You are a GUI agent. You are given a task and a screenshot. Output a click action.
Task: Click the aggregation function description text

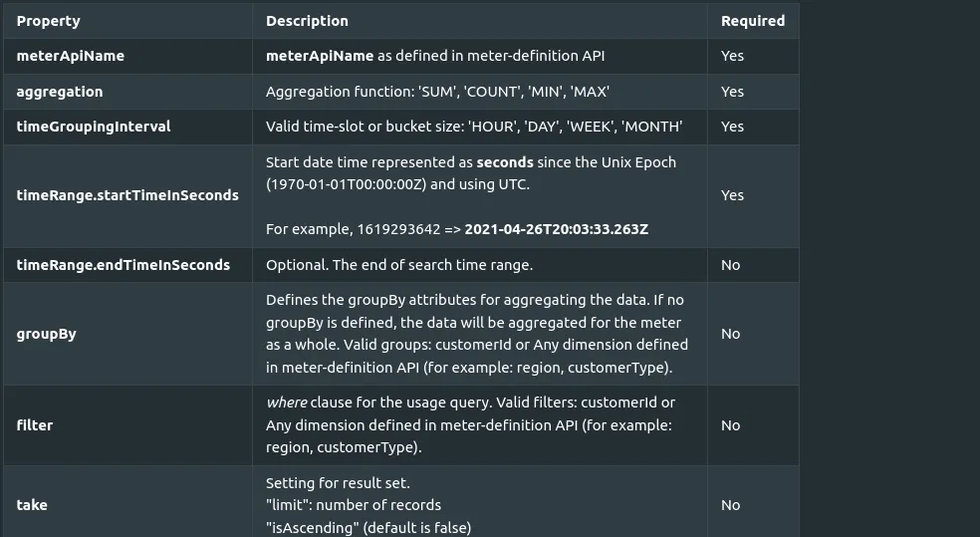tap(437, 92)
